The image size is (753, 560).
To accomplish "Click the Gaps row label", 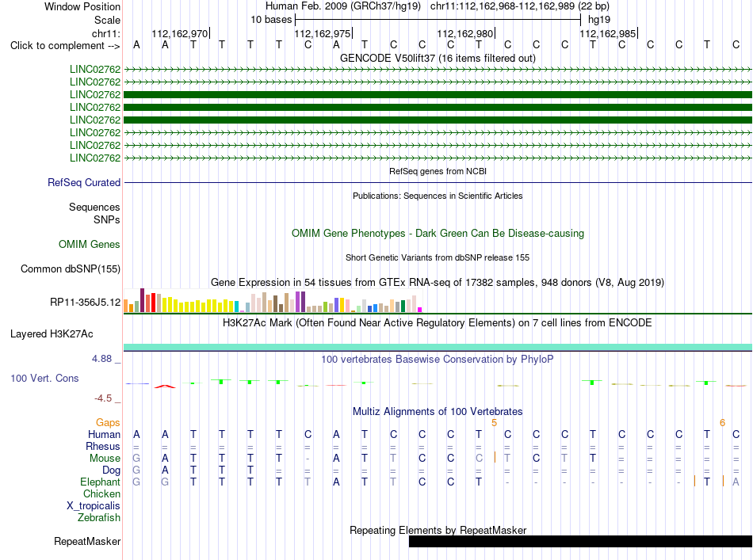I will click(108, 422).
